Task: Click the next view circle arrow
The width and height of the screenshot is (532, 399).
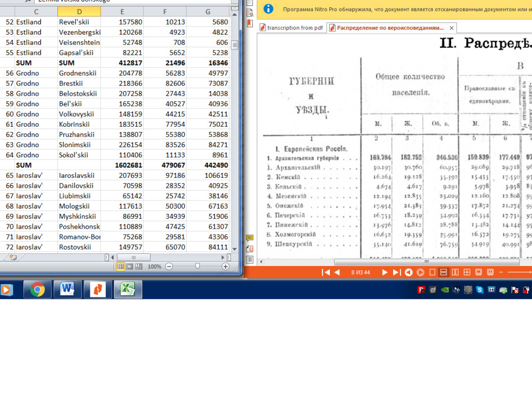Action: tap(420, 272)
